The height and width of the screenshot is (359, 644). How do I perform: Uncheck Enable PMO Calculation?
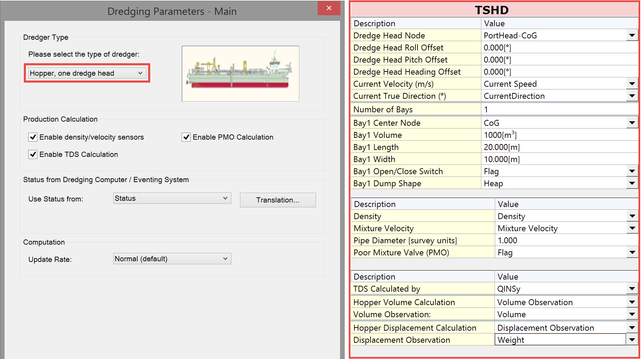click(186, 137)
